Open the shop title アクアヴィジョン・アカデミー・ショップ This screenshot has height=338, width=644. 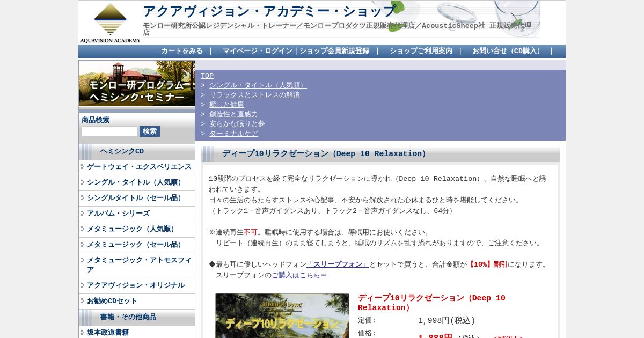[269, 11]
